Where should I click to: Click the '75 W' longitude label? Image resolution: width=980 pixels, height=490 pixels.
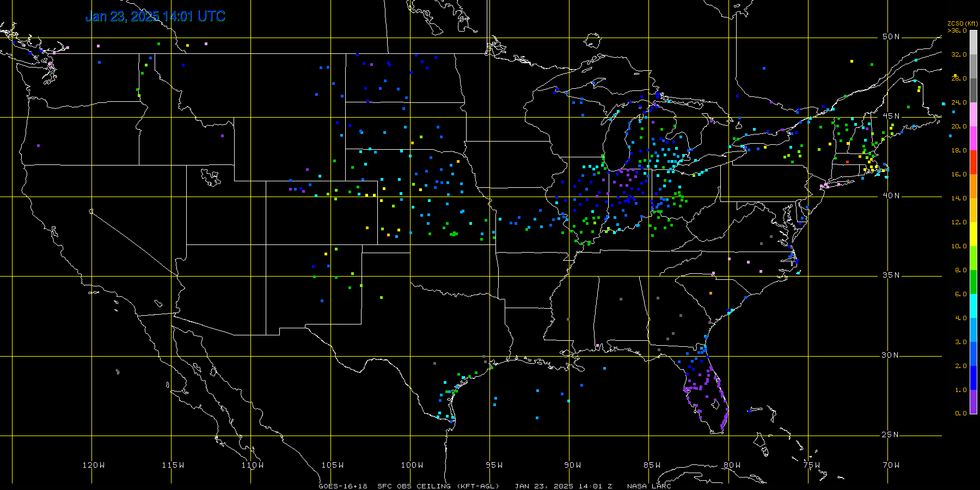tap(811, 465)
